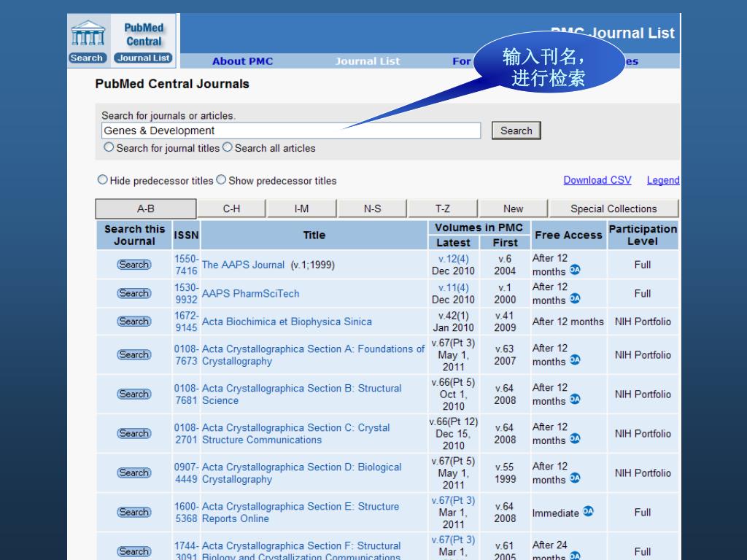Choose Hide predecessor titles option
Image resolution: width=747 pixels, height=560 pixels.
pyautogui.click(x=102, y=179)
